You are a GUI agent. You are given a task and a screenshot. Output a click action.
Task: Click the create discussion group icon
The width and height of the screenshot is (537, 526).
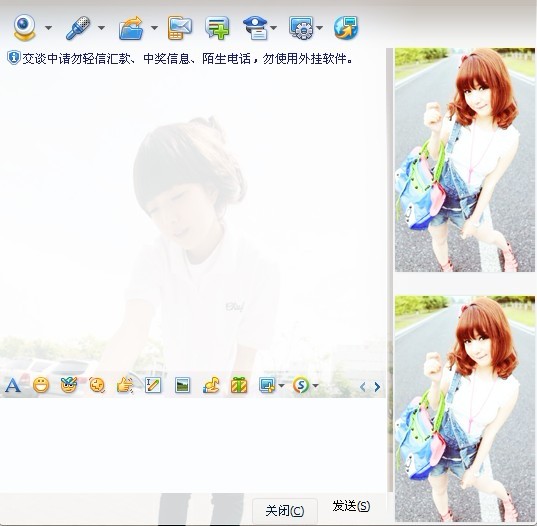[217, 27]
